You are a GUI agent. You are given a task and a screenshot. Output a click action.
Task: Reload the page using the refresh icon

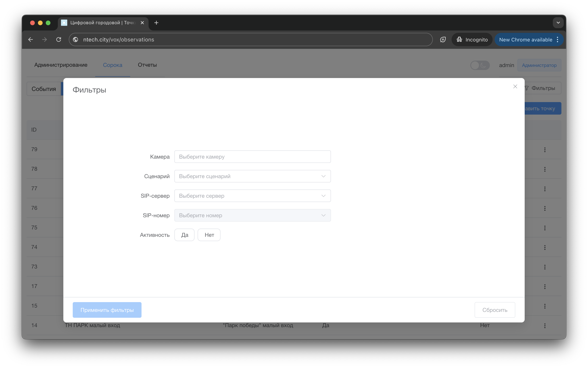click(59, 39)
